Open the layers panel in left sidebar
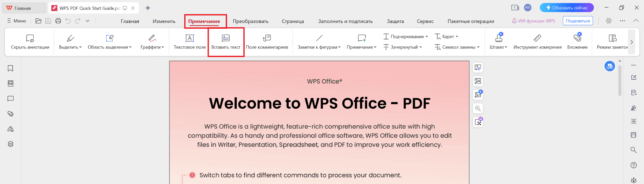 [10, 144]
